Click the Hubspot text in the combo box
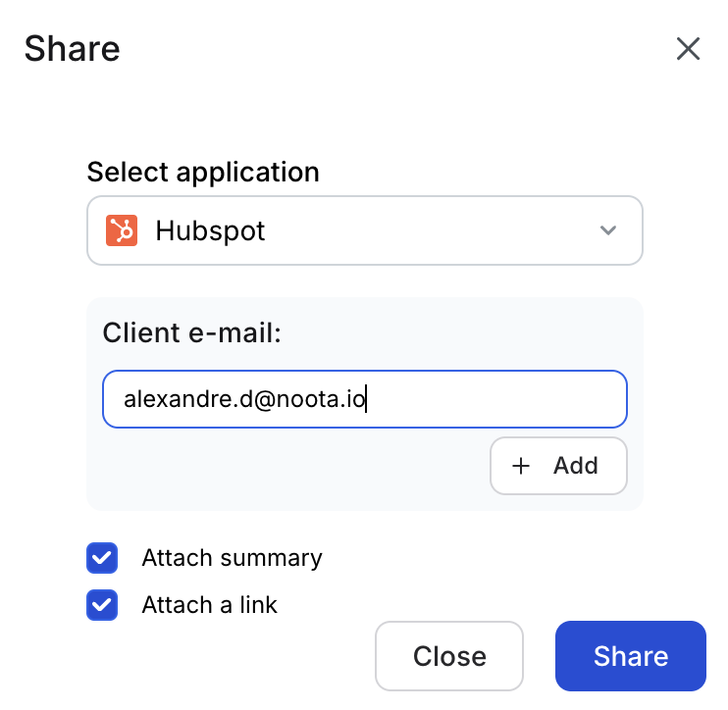Screen dimensions: 728x710 tap(210, 230)
